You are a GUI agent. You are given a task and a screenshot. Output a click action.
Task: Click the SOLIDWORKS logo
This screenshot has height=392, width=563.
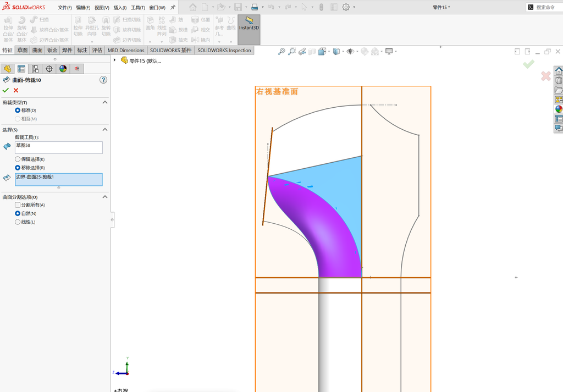coord(24,7)
